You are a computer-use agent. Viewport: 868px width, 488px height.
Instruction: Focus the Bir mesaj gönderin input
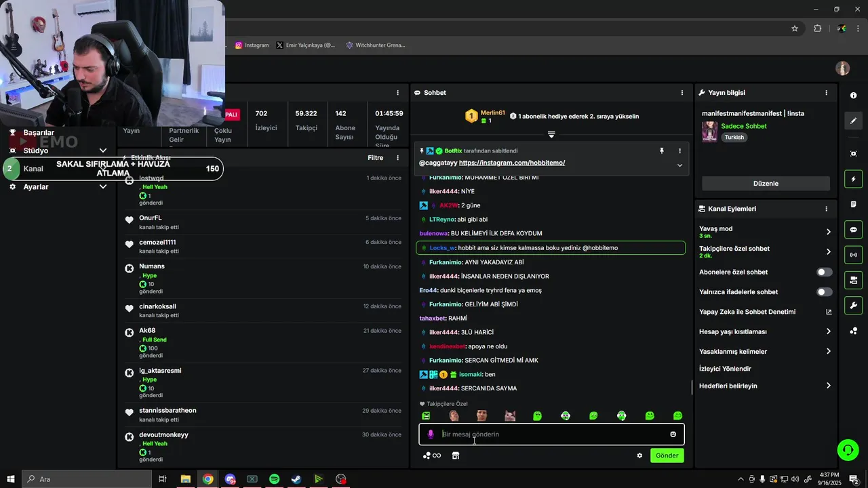coord(551,434)
